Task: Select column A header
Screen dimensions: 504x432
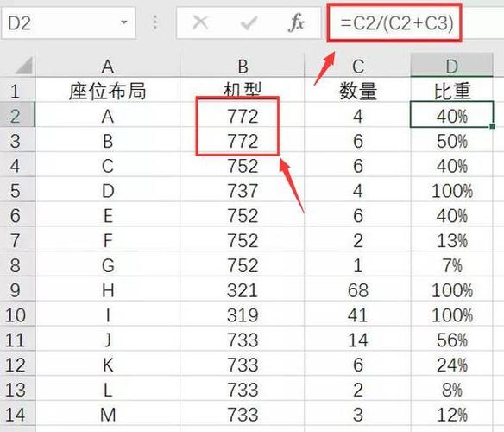Action: [x=108, y=67]
